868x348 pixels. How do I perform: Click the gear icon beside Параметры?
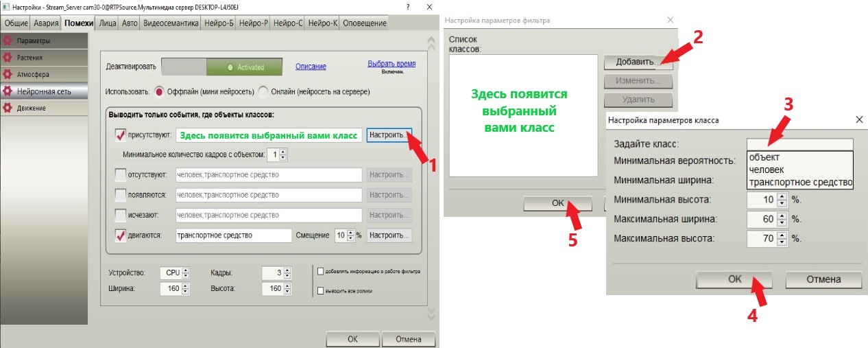pos(8,40)
